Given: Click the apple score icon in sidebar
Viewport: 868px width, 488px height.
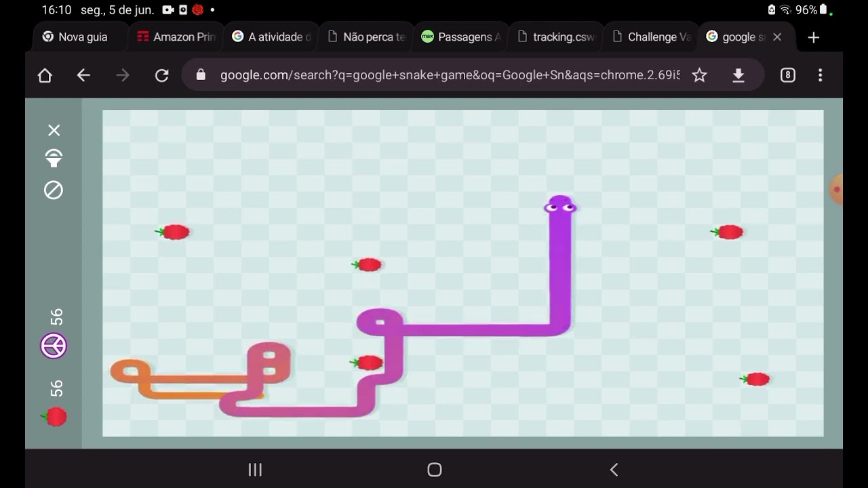Looking at the screenshot, I should click(x=55, y=417).
